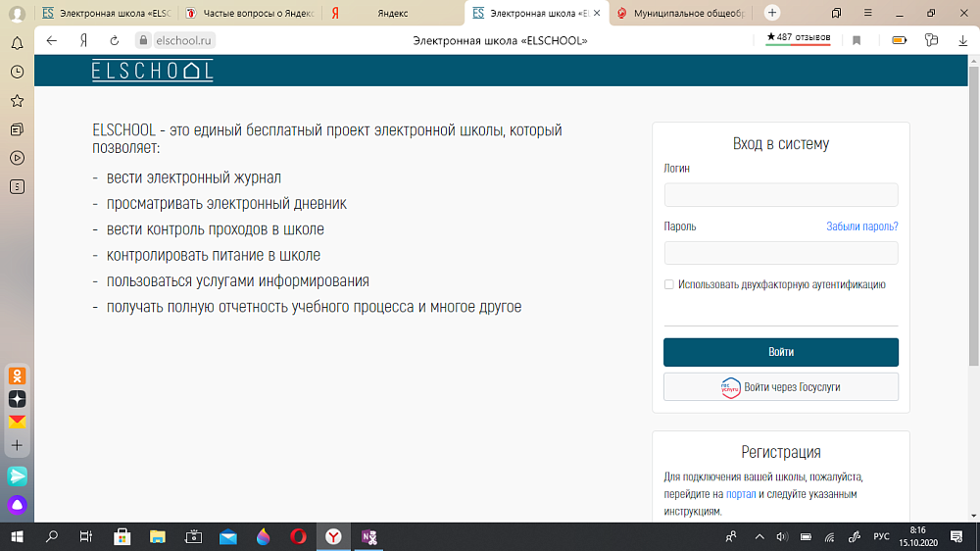Switch to Яндекс tab
This screenshot has height=551, width=980.
click(x=393, y=13)
